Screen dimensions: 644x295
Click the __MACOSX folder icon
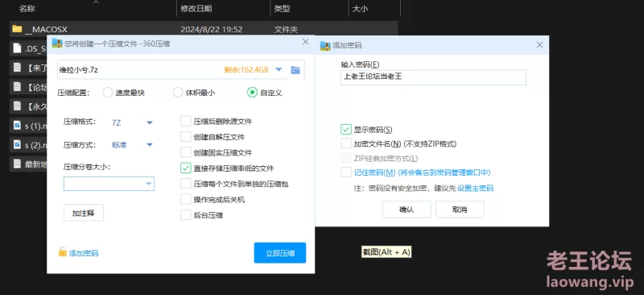pyautogui.click(x=17, y=29)
